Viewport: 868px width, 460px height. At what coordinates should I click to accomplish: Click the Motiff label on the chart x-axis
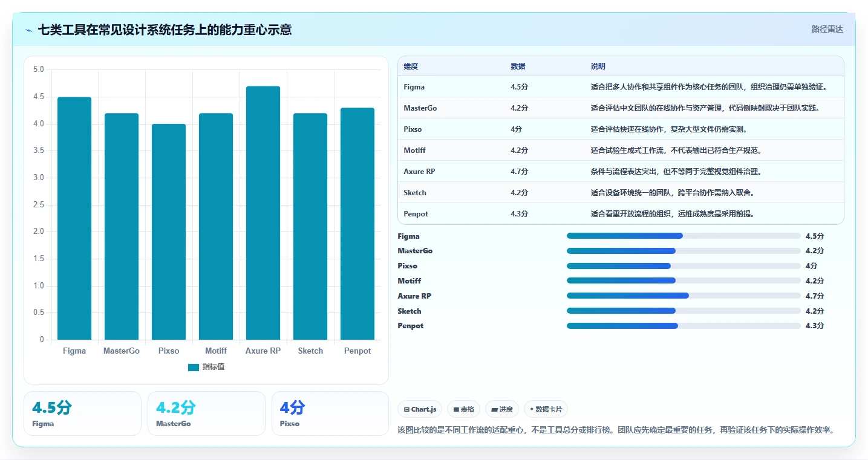coord(216,351)
